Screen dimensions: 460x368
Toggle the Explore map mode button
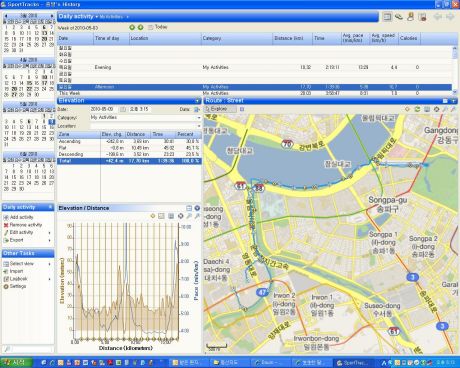220,109
